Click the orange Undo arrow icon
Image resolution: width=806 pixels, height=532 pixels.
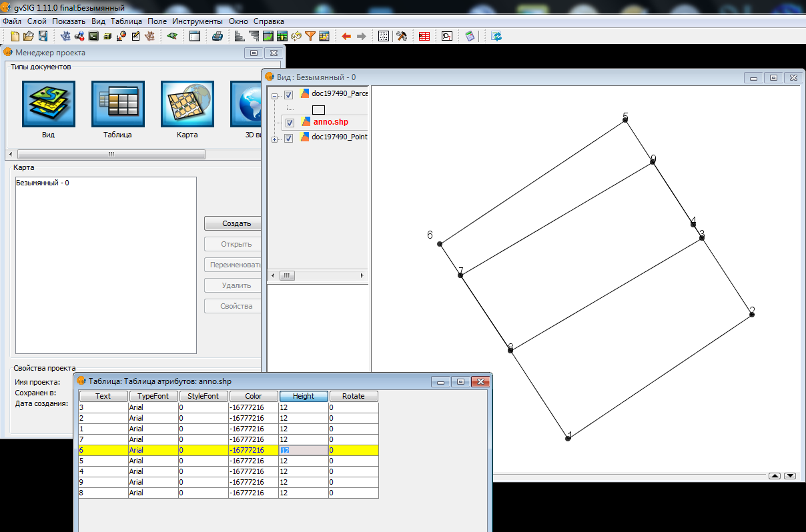[x=346, y=36]
